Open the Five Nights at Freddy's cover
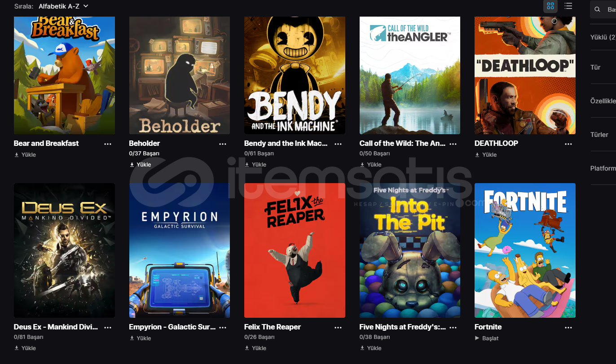Image resolution: width=616 pixels, height=364 pixels. coord(410,250)
